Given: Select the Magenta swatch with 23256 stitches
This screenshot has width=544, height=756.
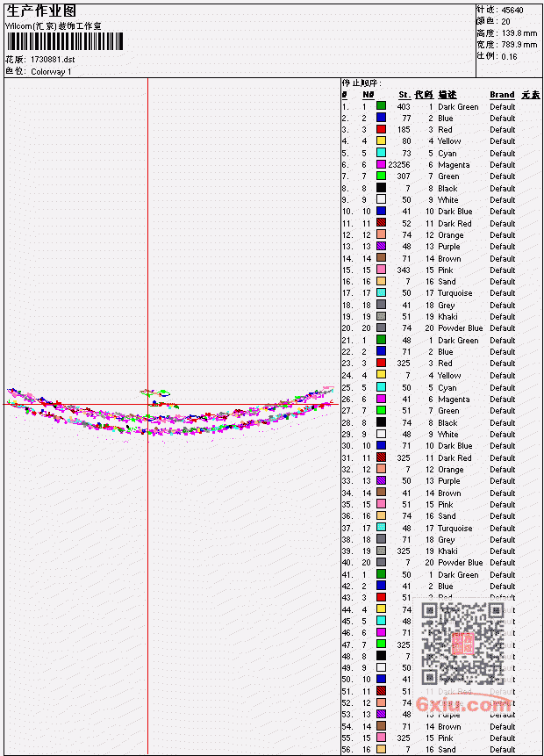Looking at the screenshot, I should [x=381, y=164].
